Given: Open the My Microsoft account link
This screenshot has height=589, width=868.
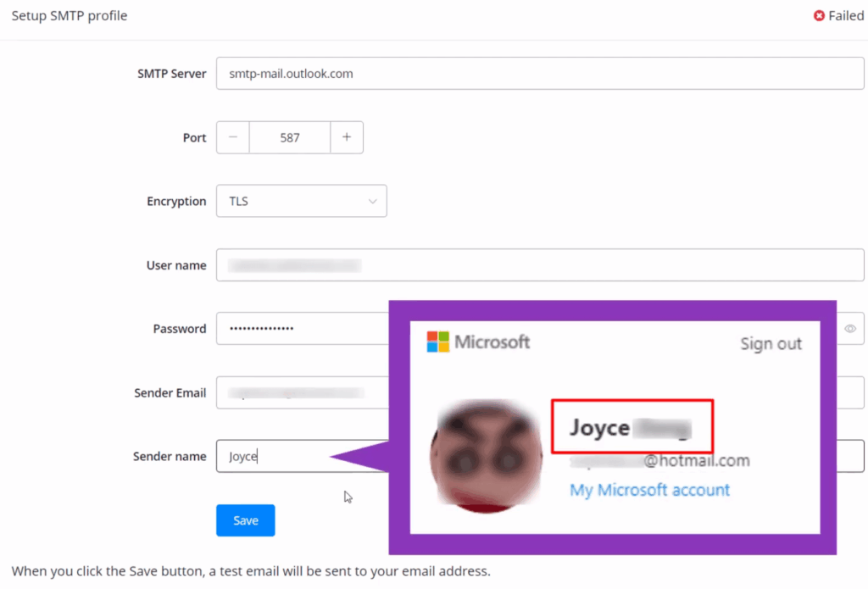Looking at the screenshot, I should pyautogui.click(x=649, y=490).
